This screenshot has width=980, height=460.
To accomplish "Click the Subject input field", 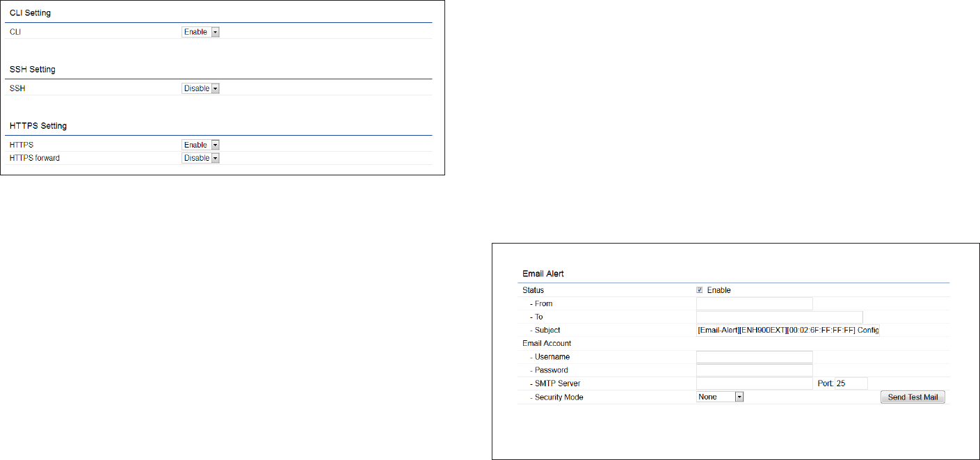I will (x=787, y=330).
